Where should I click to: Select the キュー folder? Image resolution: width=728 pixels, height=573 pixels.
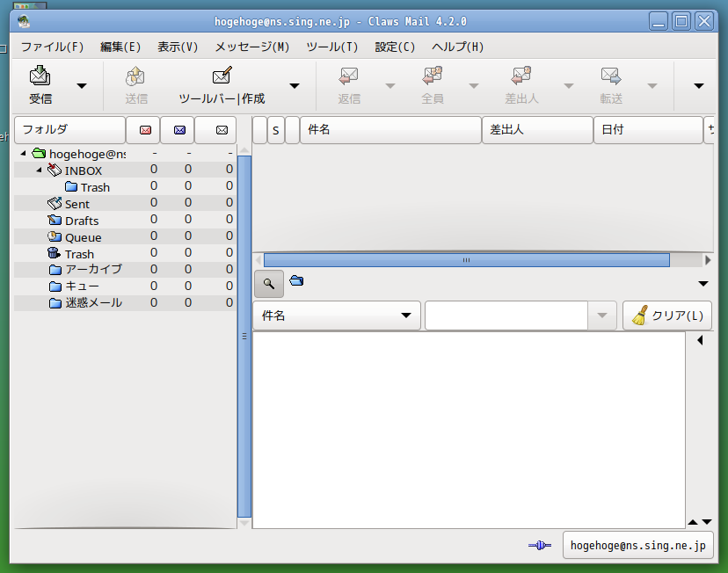pos(82,286)
